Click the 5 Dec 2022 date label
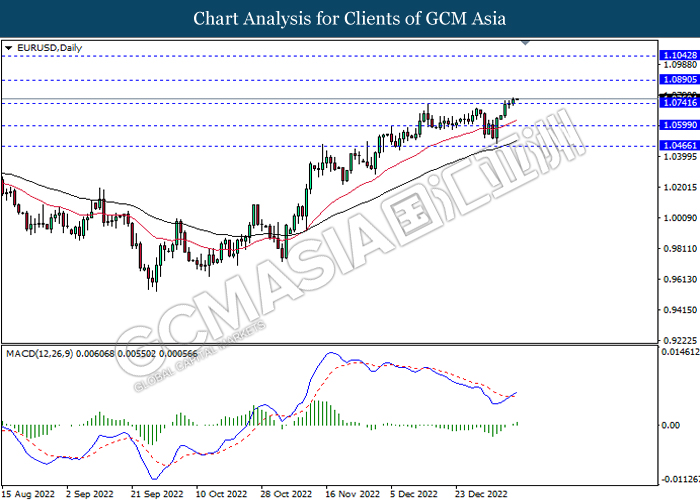This screenshot has width=700, height=500. point(414,494)
